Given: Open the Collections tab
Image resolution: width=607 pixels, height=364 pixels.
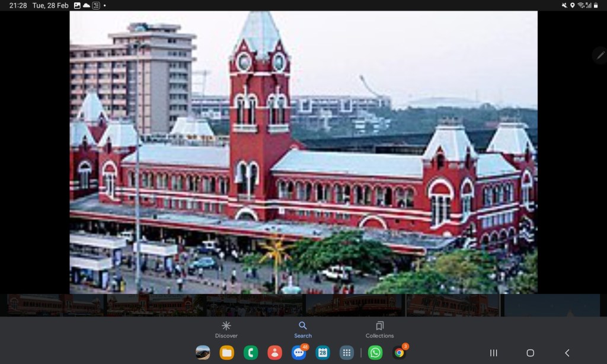Looking at the screenshot, I should point(379,330).
